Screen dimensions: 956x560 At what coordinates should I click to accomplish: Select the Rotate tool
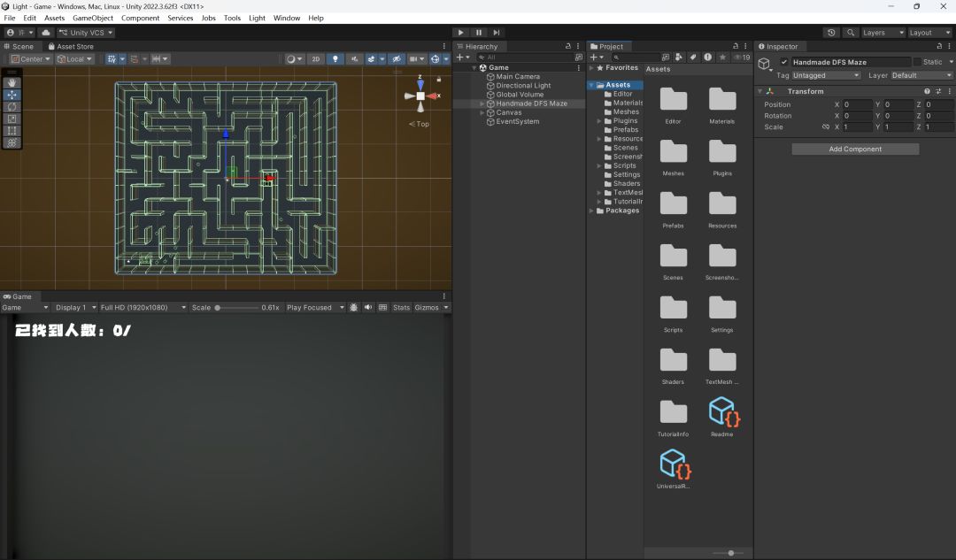point(12,107)
